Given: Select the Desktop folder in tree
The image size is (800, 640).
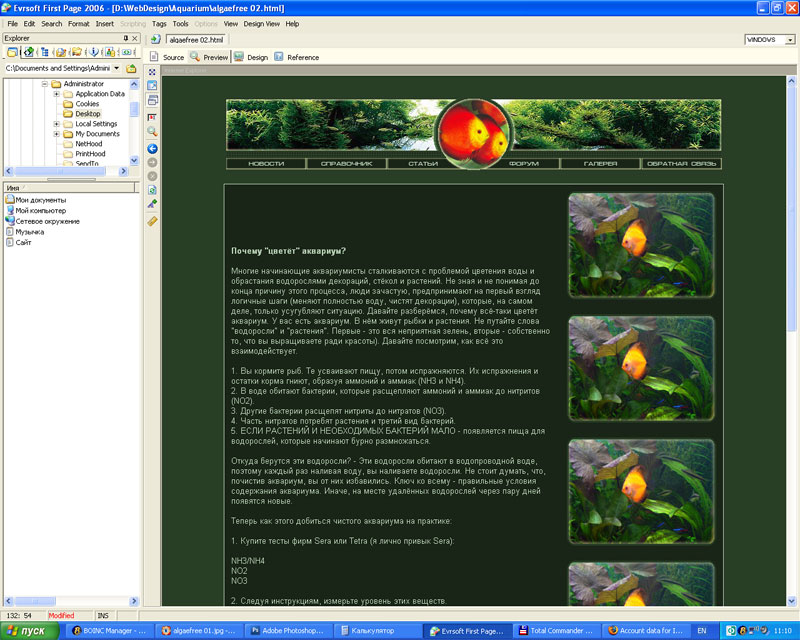Looking at the screenshot, I should 88,114.
